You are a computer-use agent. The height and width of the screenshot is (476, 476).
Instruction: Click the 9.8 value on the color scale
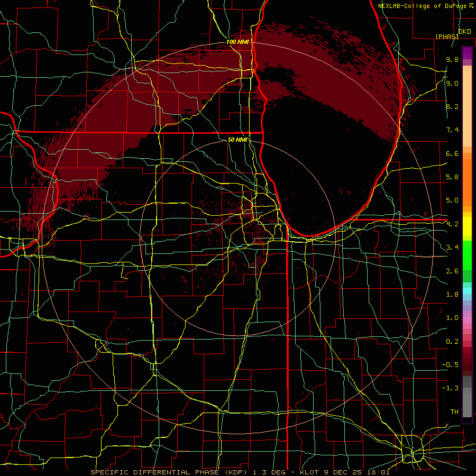point(452,59)
